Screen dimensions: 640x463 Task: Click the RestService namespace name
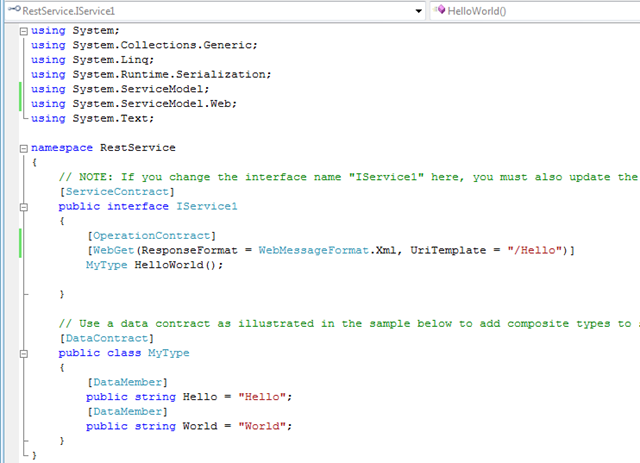tap(138, 148)
